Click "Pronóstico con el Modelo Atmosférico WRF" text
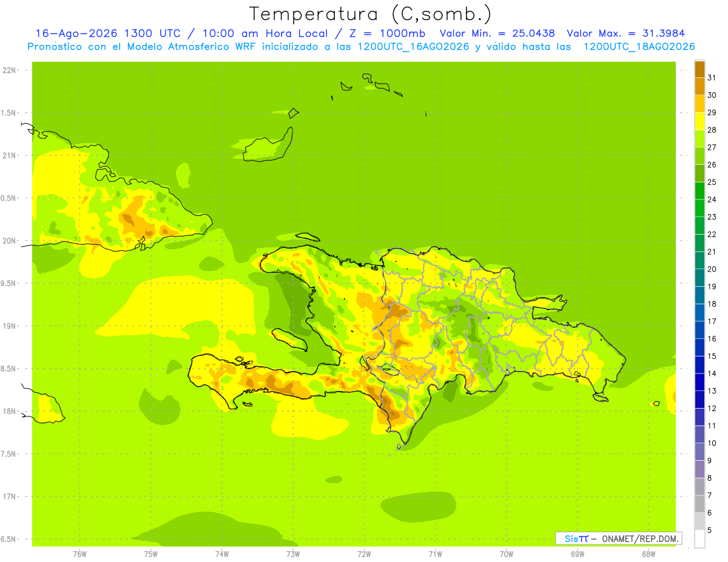Viewport: 728px width, 562px height. [143, 47]
